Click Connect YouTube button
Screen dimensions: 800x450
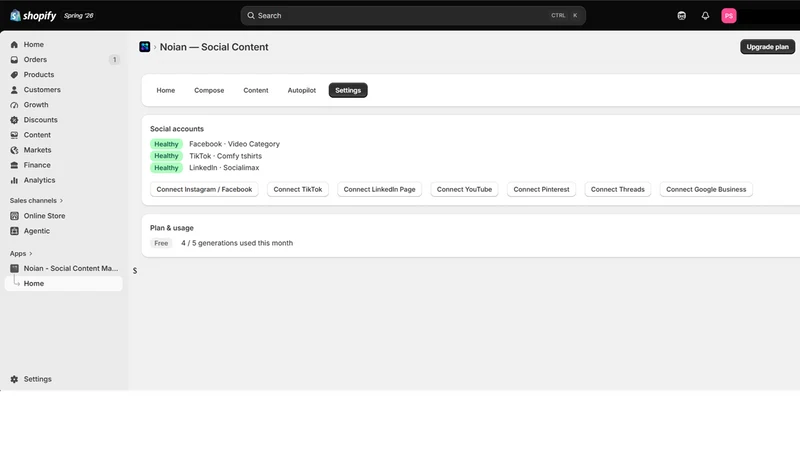(464, 189)
